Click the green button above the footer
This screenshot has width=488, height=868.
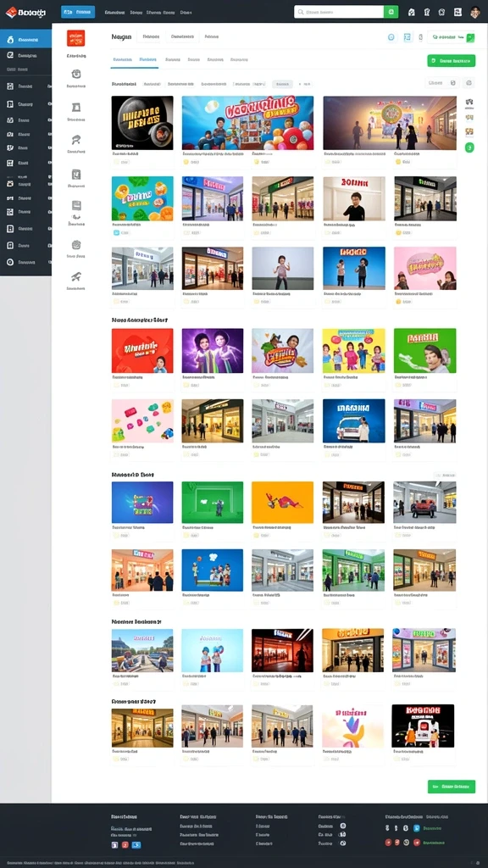pyautogui.click(x=451, y=786)
